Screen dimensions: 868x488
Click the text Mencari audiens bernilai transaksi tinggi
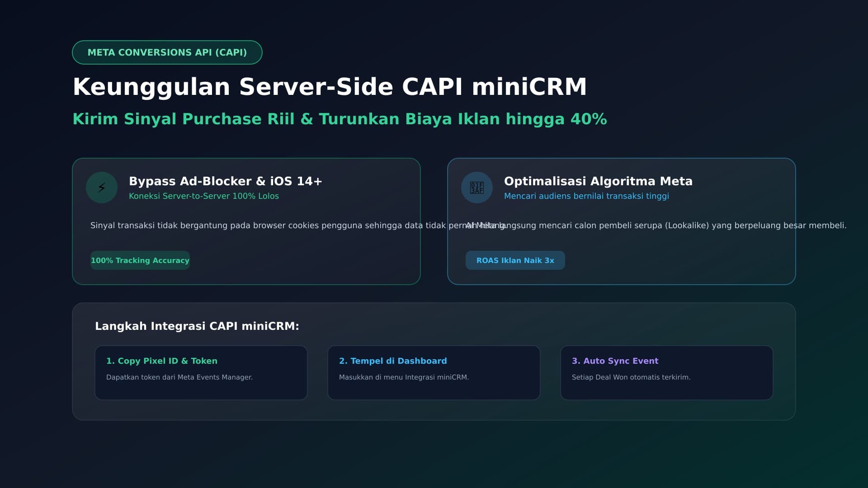586,196
